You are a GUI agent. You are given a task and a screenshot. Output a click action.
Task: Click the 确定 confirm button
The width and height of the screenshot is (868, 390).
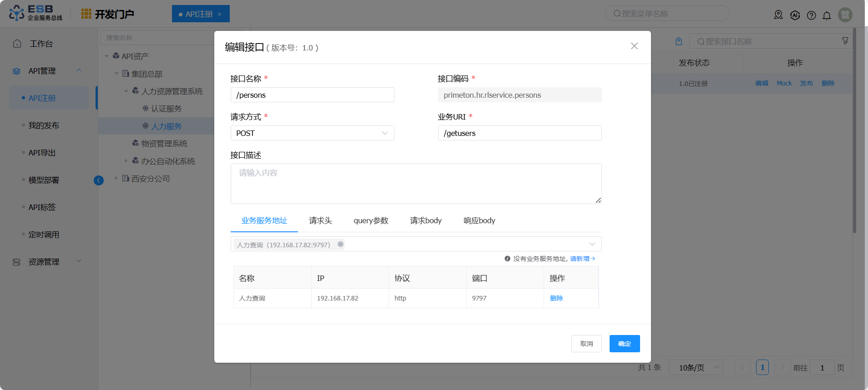point(624,344)
